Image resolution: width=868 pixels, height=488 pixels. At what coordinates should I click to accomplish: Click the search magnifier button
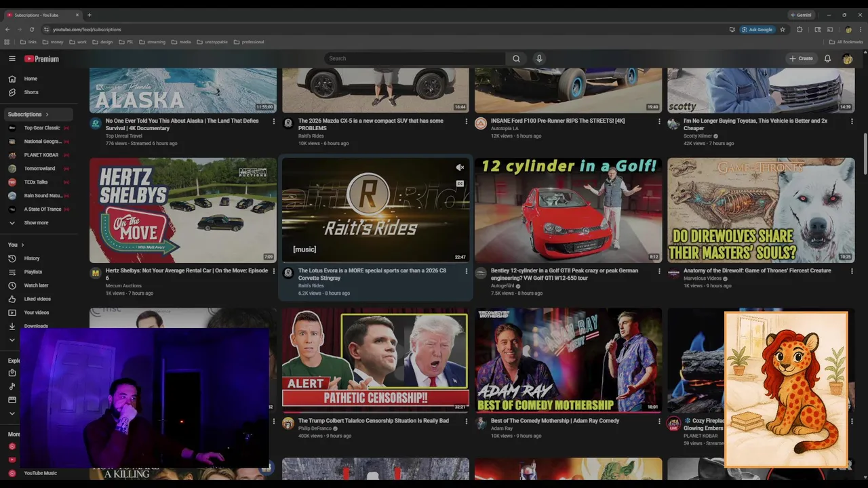pos(516,58)
